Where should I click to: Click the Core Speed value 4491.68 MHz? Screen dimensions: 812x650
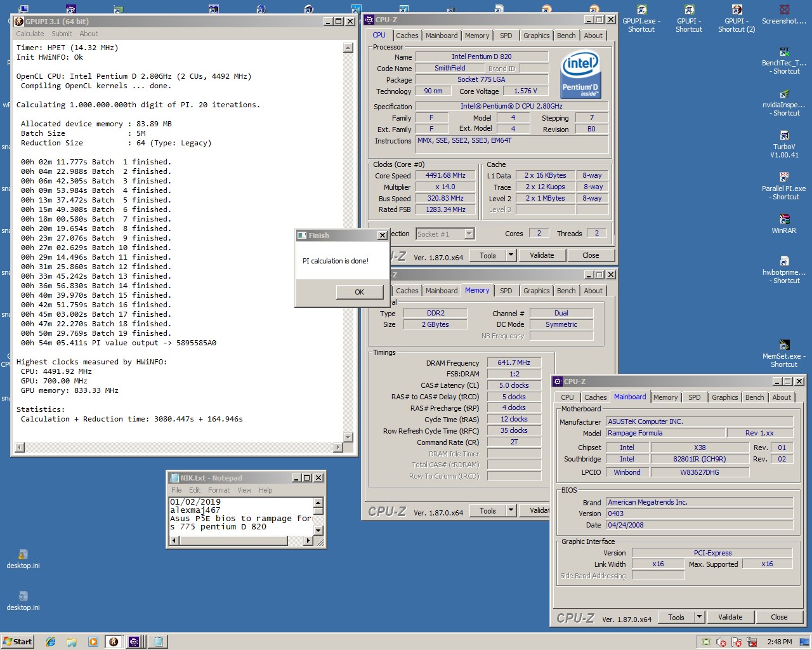tap(445, 176)
